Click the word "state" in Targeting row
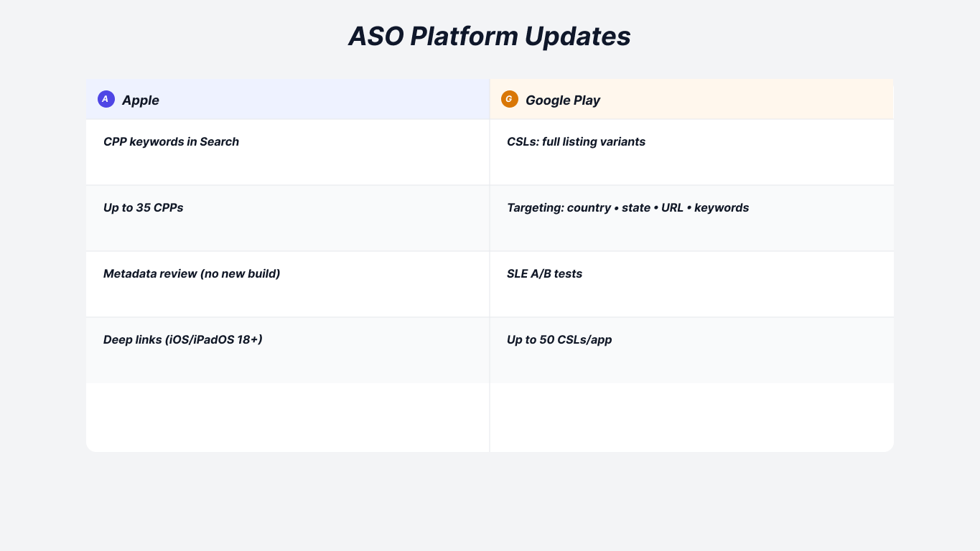 [636, 208]
